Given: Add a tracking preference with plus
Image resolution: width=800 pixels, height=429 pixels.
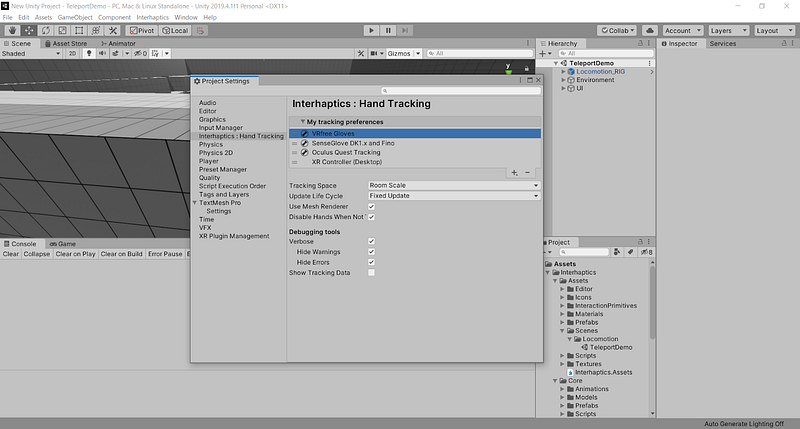Looking at the screenshot, I should pos(514,173).
